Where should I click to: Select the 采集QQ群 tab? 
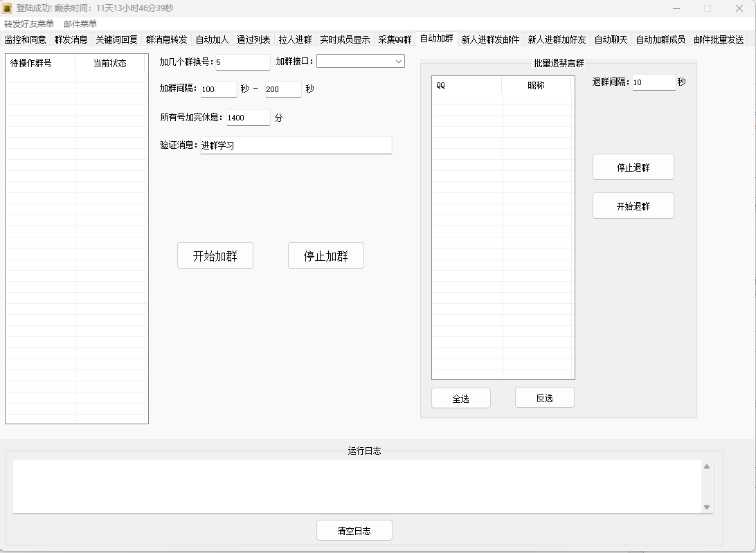point(394,39)
